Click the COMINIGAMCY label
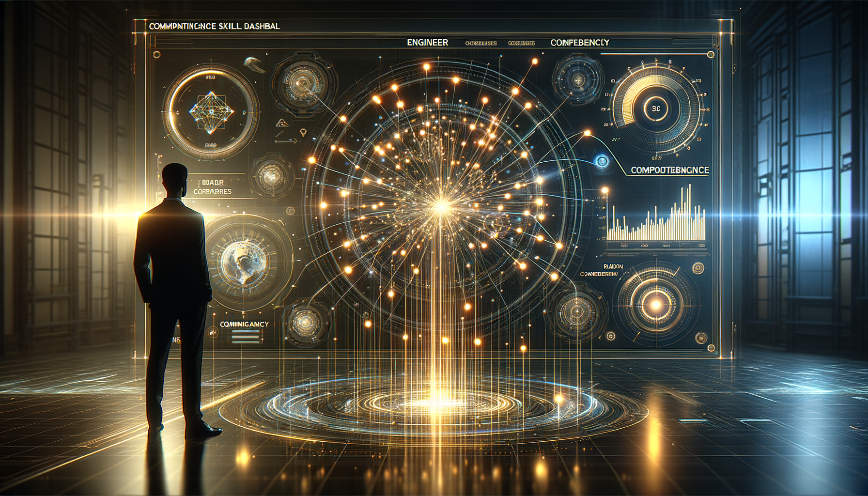 tap(244, 324)
